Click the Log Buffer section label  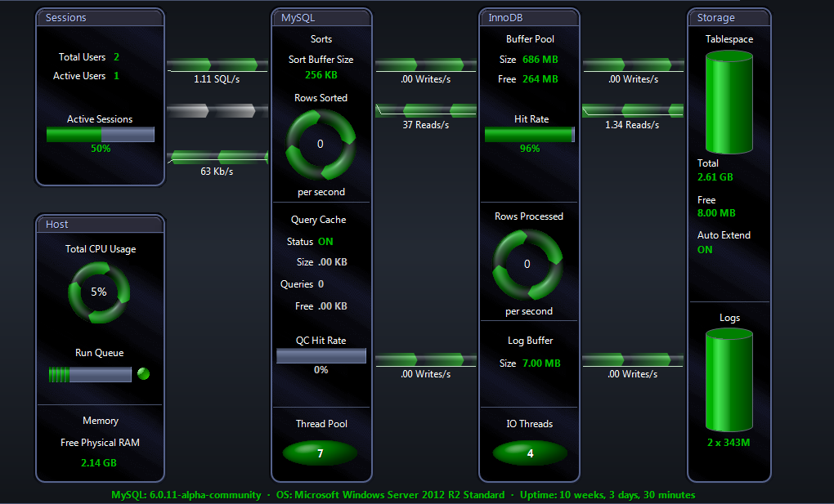click(x=531, y=341)
